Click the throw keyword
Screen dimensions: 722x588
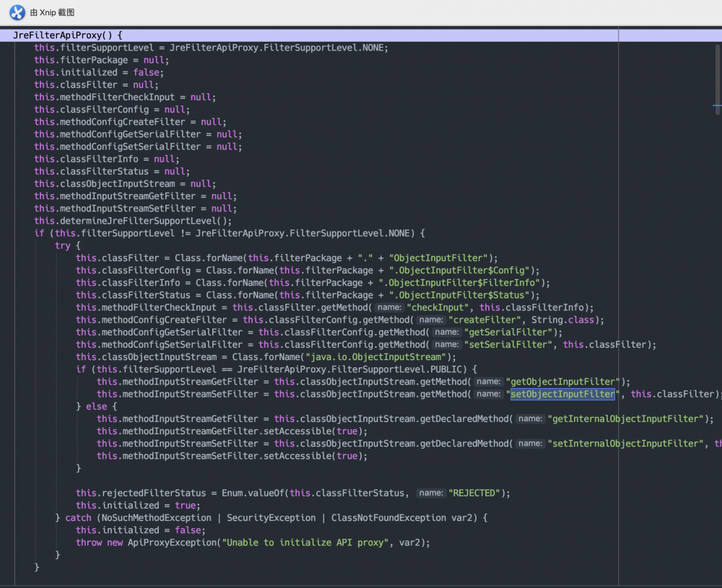click(x=89, y=543)
